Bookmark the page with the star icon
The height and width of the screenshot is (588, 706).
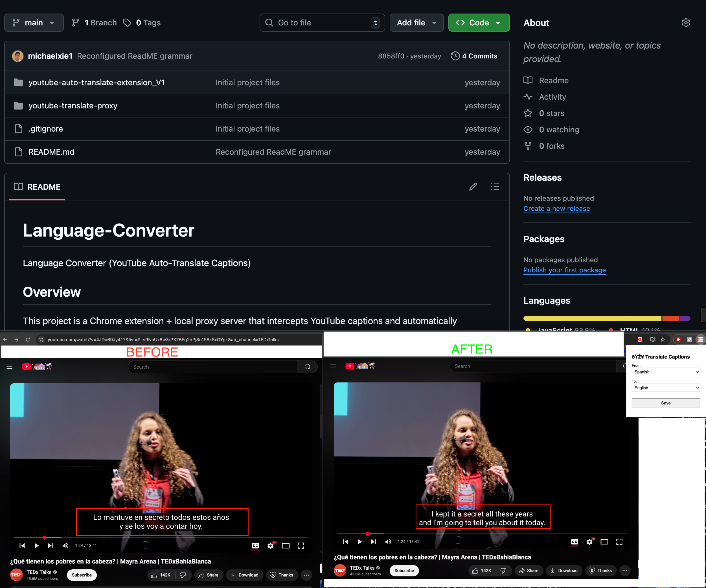(x=663, y=339)
